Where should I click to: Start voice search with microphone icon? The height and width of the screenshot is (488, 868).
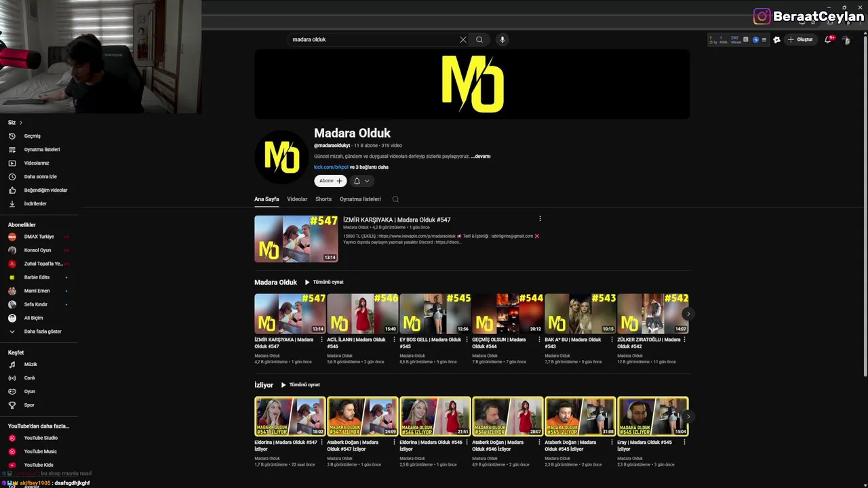pyautogui.click(x=502, y=39)
